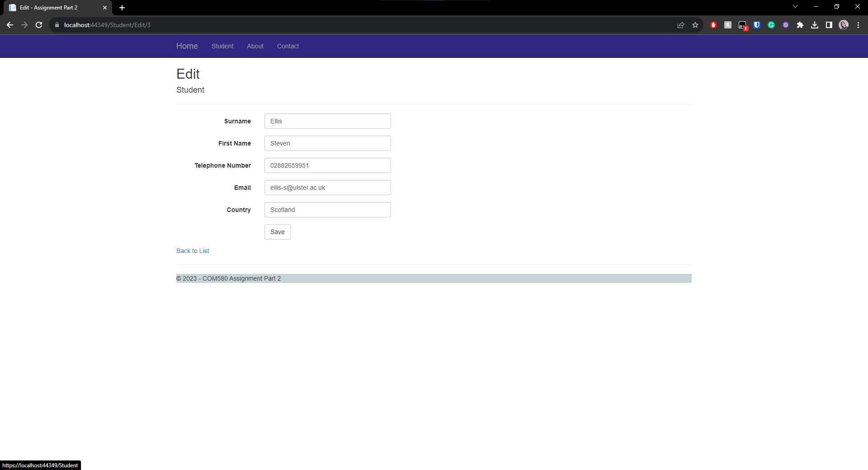Screen dimensions: 868x470
Task: Navigate back using the back arrow
Action: 10,25
